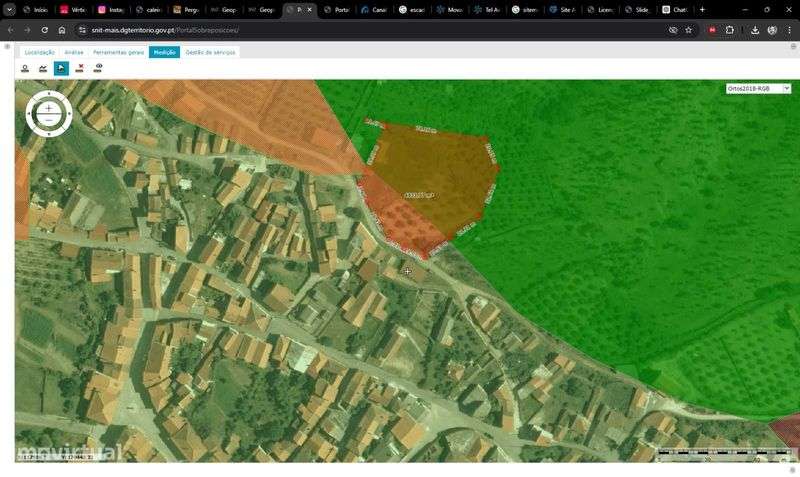800x477 pixels.
Task: Open the red extension icon
Action: 712,30
